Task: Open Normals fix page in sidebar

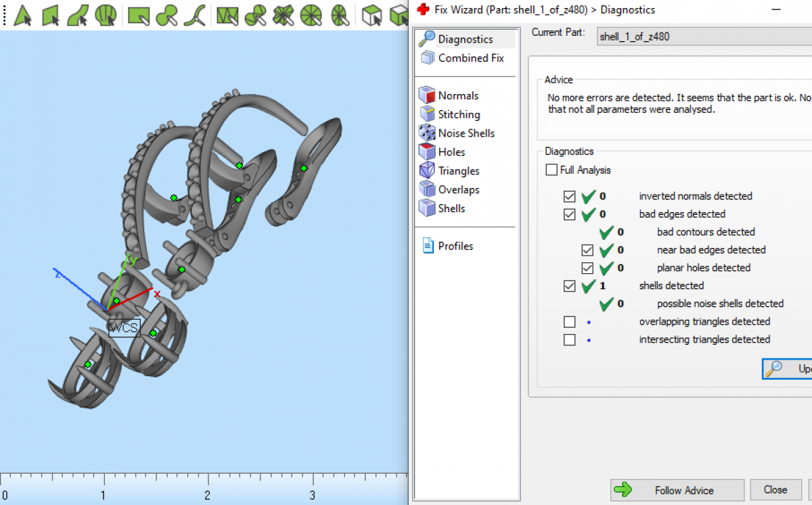Action: [x=457, y=96]
